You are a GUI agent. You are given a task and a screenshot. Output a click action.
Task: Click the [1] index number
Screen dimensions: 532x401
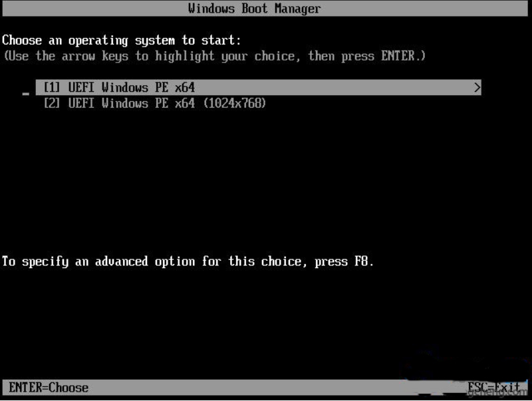point(52,88)
